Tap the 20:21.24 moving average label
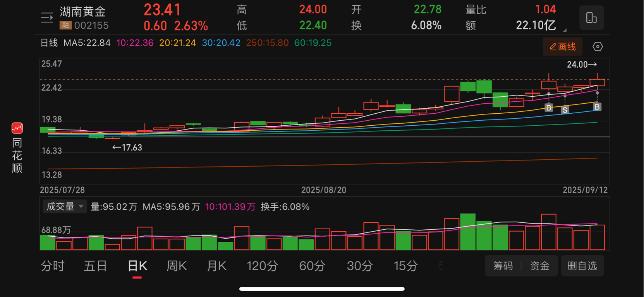The width and height of the screenshot is (644, 297). [x=177, y=43]
